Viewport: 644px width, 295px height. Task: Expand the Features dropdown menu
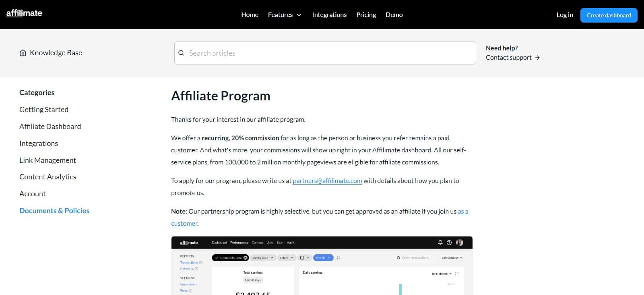tap(285, 15)
